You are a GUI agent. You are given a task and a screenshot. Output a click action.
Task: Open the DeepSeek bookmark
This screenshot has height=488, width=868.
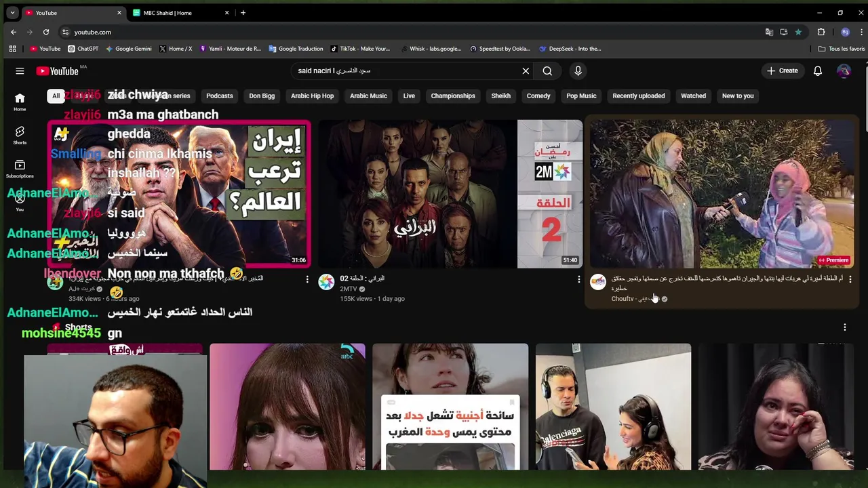(570, 49)
